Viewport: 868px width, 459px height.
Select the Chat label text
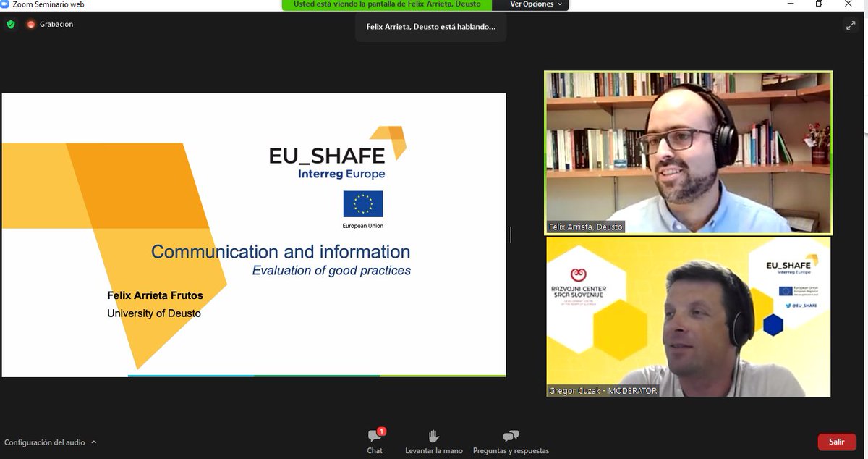(374, 450)
